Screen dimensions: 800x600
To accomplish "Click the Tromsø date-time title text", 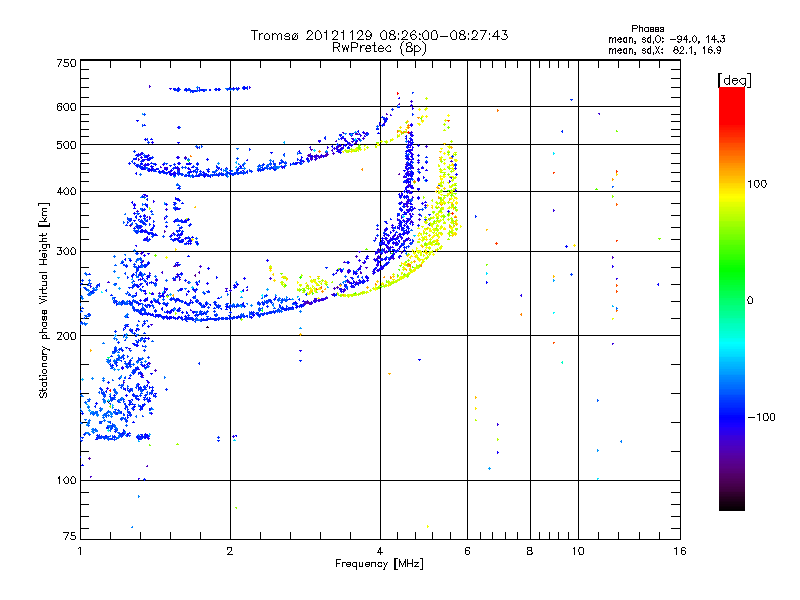I will click(x=379, y=35).
